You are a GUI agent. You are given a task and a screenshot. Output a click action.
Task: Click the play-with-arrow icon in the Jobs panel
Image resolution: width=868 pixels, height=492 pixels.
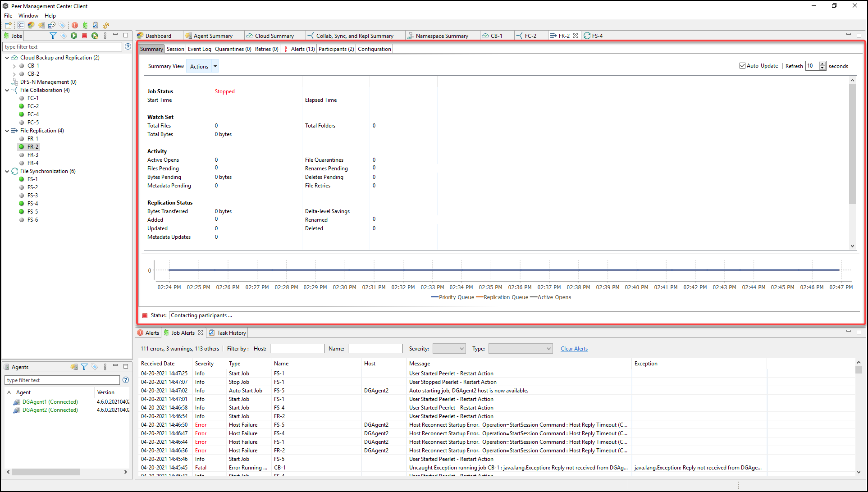[95, 36]
